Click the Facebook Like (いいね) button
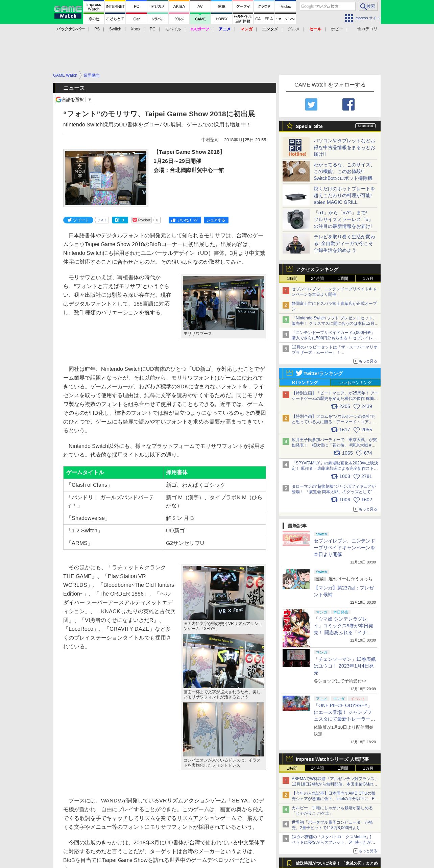 pyautogui.click(x=185, y=220)
